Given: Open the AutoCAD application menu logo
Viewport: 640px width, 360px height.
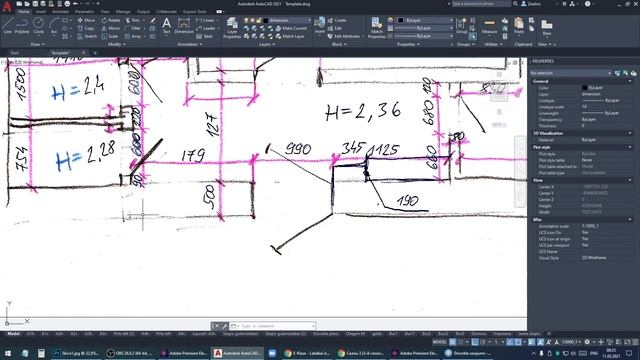Looking at the screenshot, I should (x=7, y=7).
